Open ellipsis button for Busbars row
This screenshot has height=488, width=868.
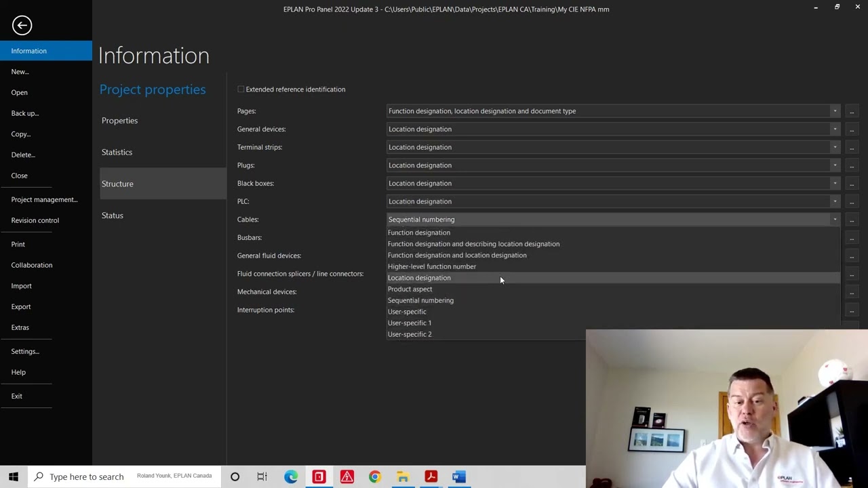coord(852,237)
